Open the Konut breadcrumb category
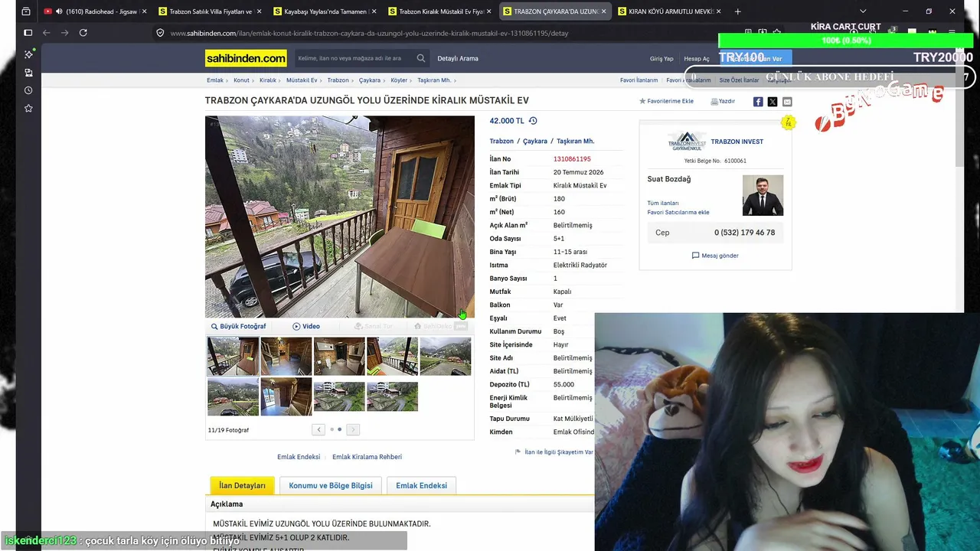The height and width of the screenshot is (551, 980). [242, 80]
